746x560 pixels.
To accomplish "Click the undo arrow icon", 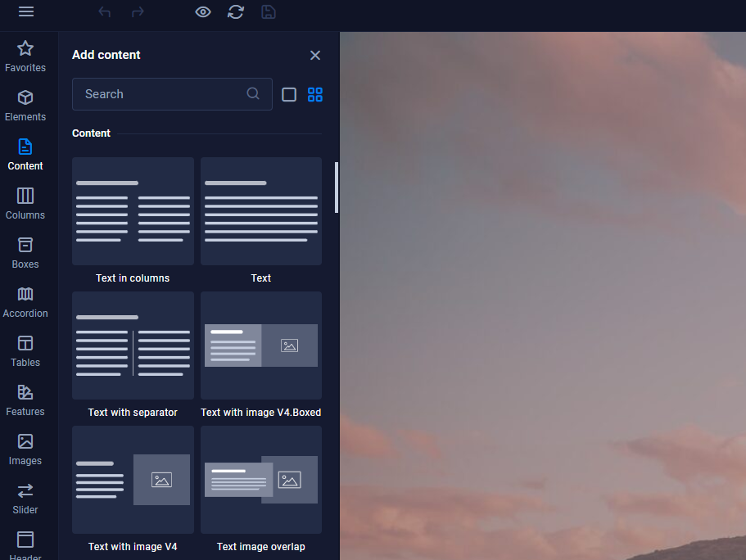I will coord(105,11).
